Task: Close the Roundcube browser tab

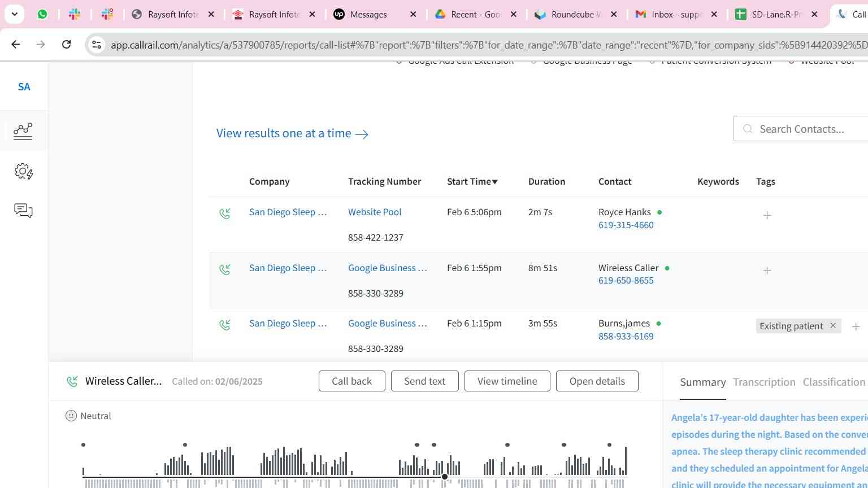Action: coord(614,14)
